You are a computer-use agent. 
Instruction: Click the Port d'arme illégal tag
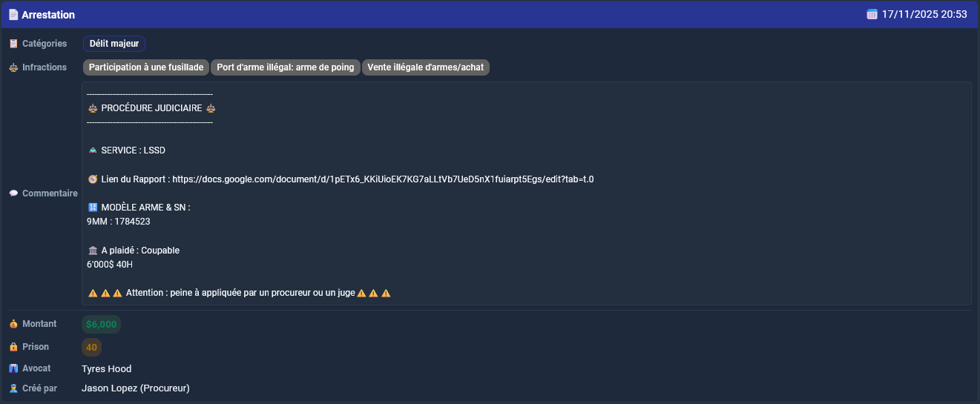click(x=286, y=67)
